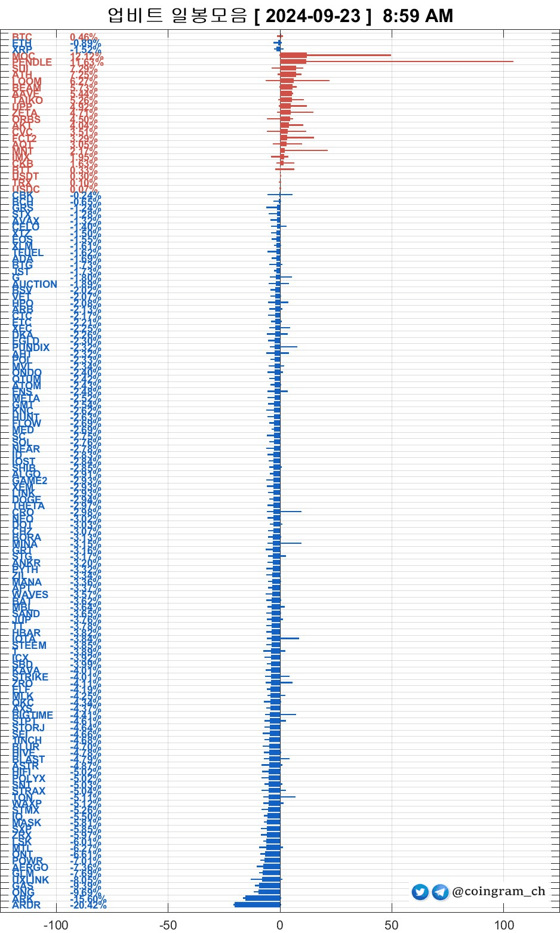Click the Telegram paper plane icon
The width and height of the screenshot is (560, 933).
[x=440, y=892]
